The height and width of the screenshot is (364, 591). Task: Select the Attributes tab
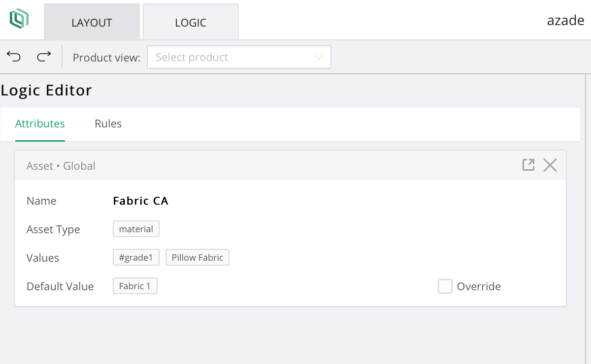(x=40, y=123)
